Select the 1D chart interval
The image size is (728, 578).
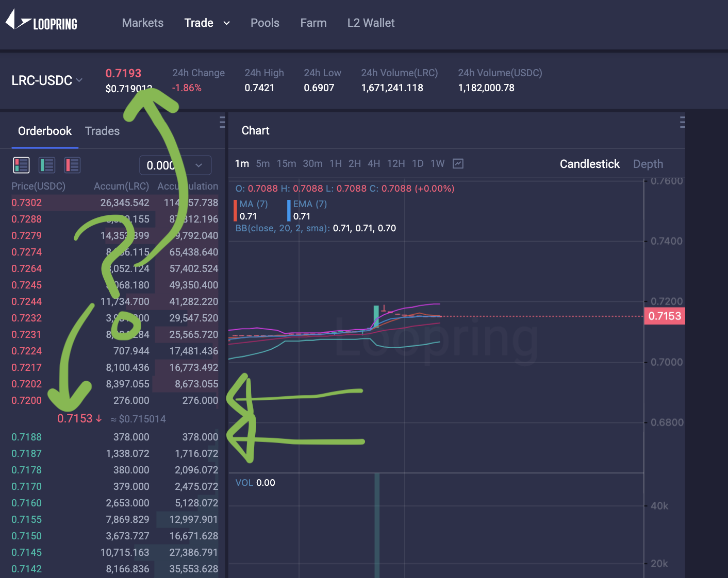418,163
